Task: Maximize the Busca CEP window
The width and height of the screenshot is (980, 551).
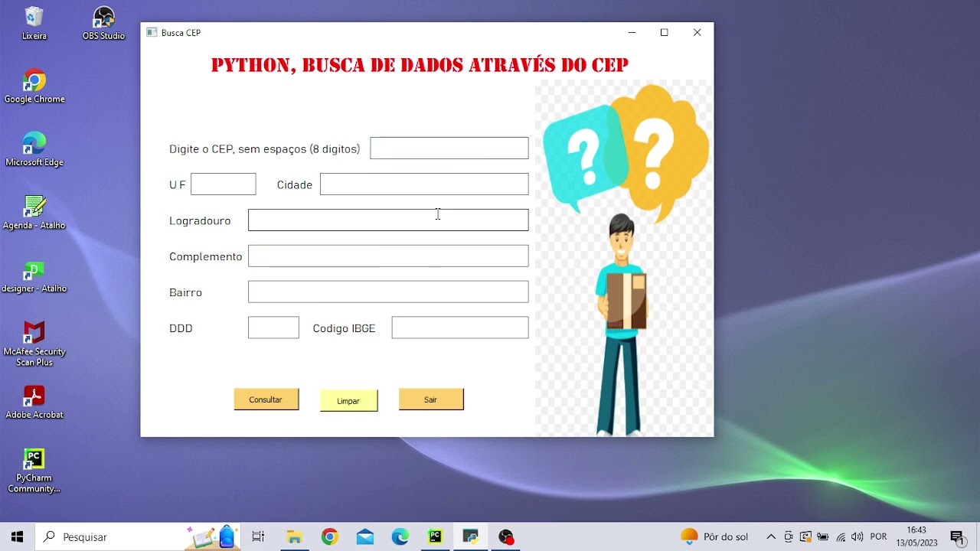Action: click(x=665, y=32)
